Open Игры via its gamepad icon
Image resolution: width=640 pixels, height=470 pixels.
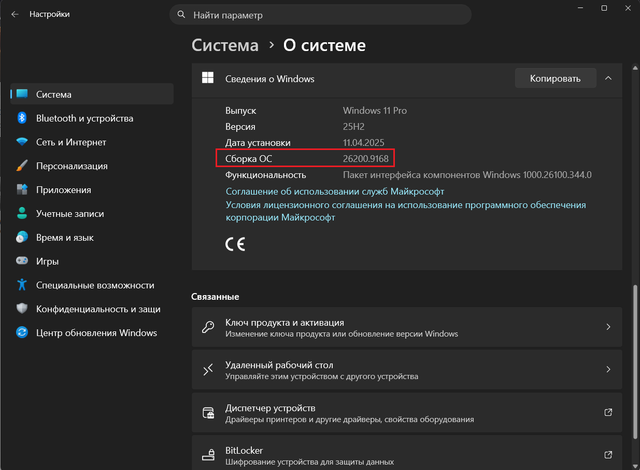22,260
